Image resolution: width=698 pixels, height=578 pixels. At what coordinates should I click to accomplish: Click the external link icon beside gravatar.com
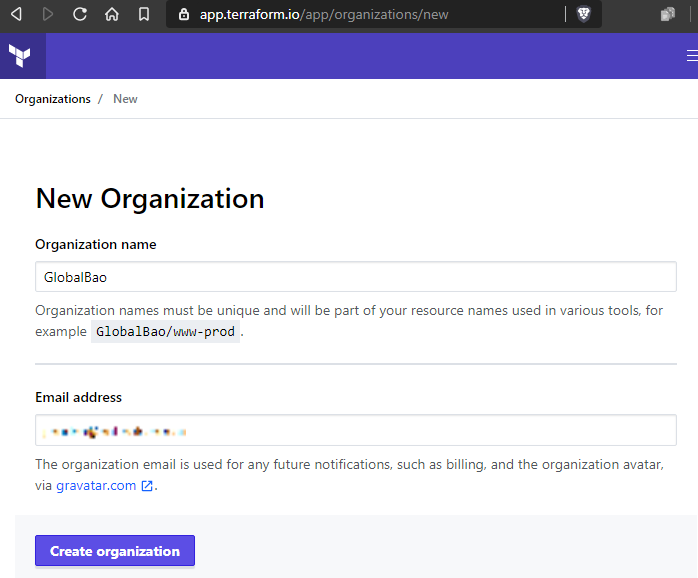(x=147, y=486)
